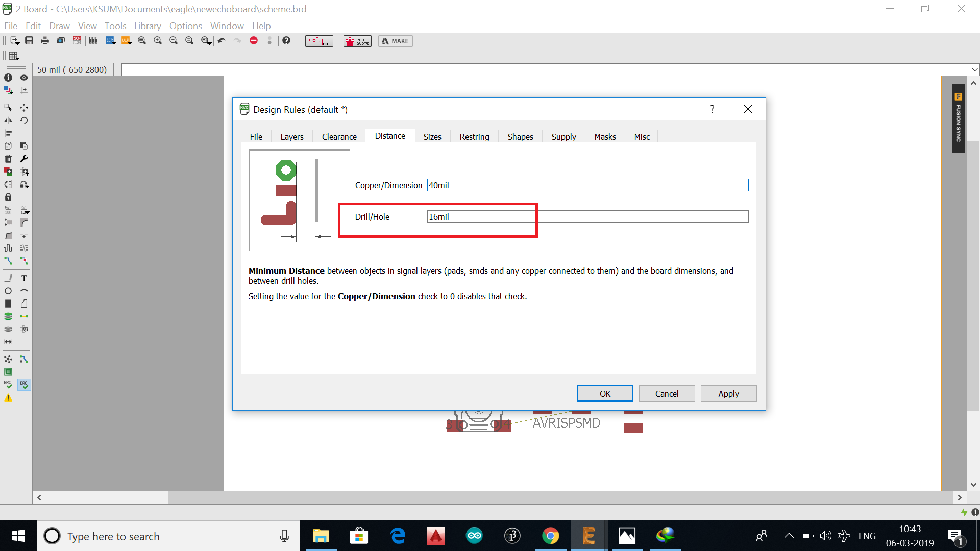This screenshot has height=551, width=980.
Task: Expand the grid settings dropdown
Action: click(x=14, y=56)
